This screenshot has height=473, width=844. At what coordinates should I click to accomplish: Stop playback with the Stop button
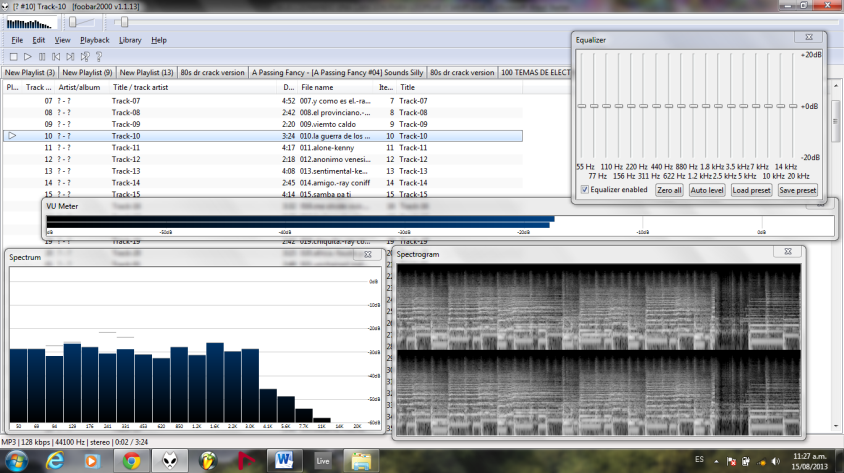(13, 57)
